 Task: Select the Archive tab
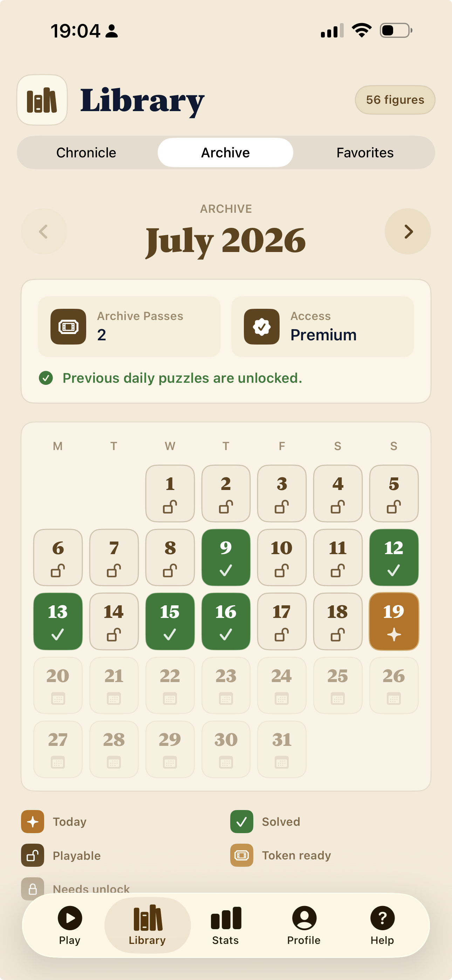226,152
